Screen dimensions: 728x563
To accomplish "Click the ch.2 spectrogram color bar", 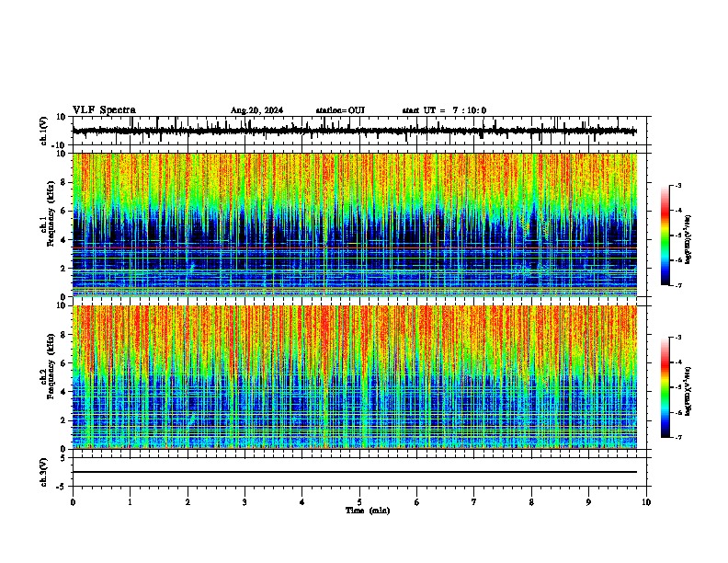I will point(665,387).
